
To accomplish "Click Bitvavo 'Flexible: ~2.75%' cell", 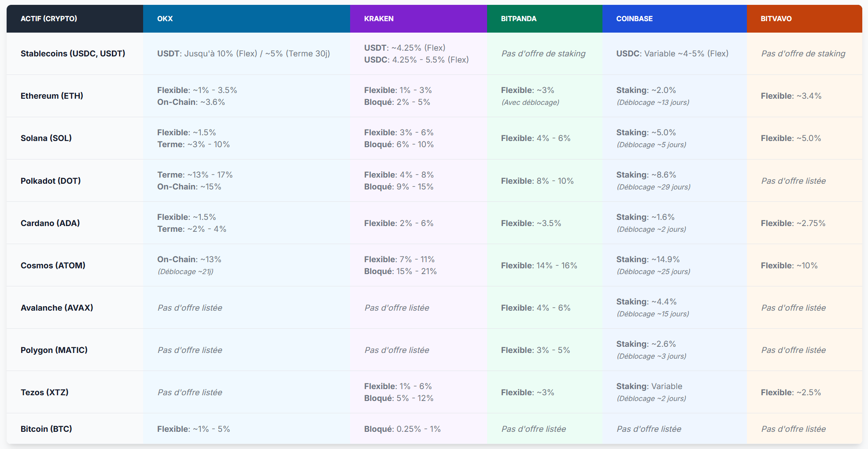I will (793, 223).
